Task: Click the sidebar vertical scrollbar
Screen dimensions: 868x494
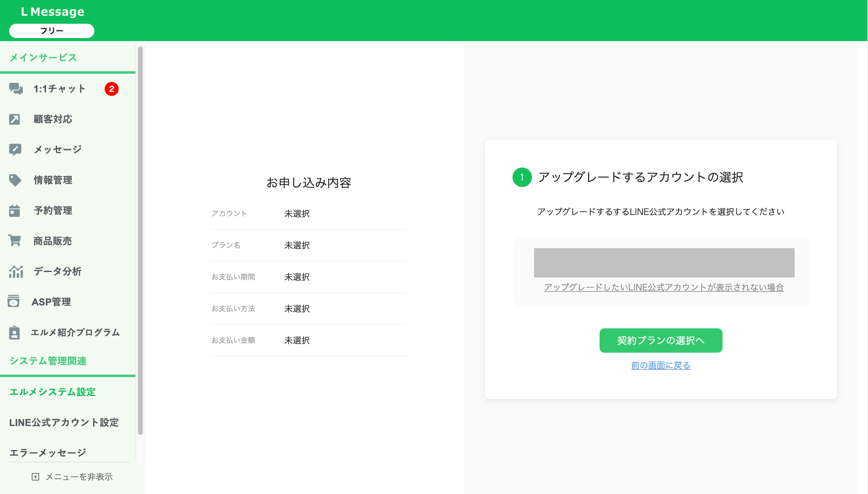Action: (140, 240)
